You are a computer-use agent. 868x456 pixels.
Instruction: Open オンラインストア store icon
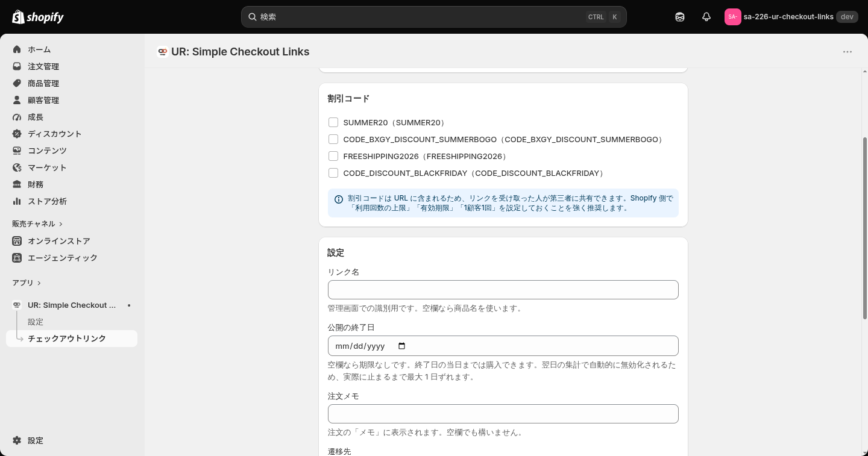tap(17, 241)
